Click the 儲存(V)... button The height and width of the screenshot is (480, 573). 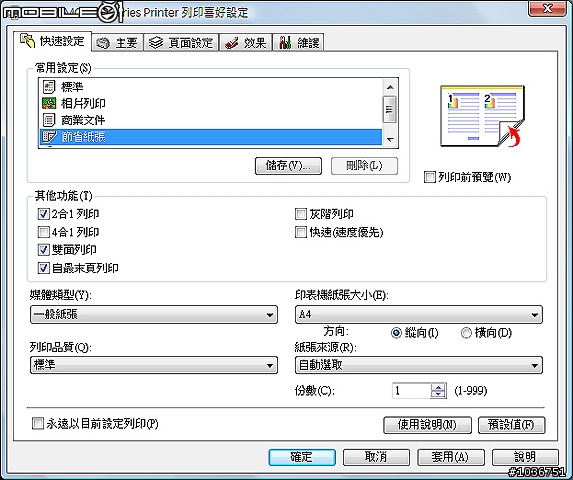coord(288,166)
